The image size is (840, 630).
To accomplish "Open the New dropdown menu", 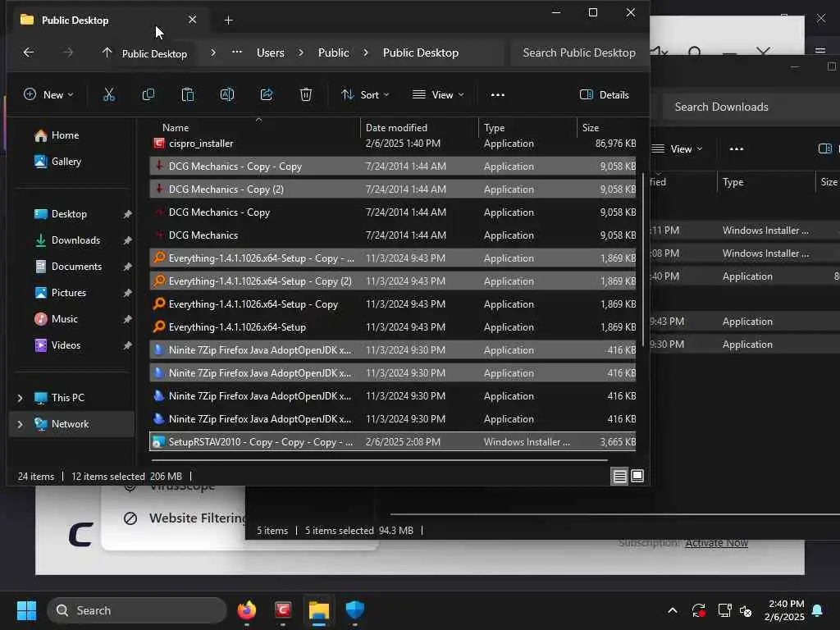I will (48, 95).
